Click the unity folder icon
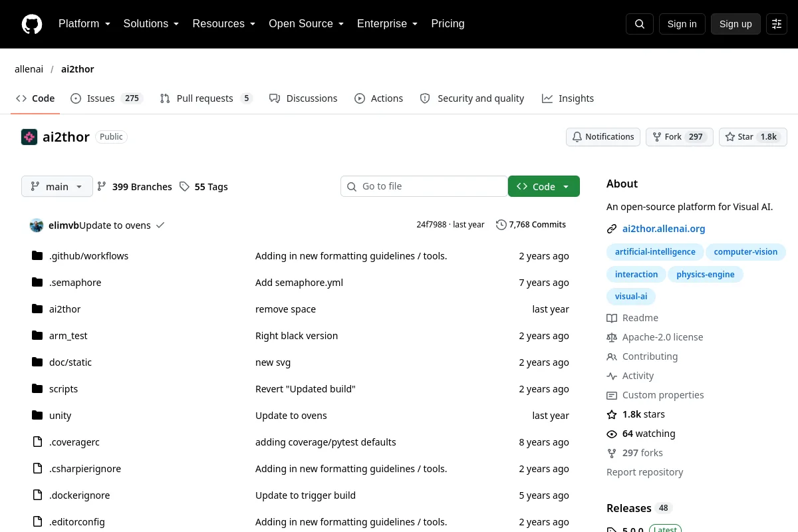This screenshot has height=532, width=798. 37,415
